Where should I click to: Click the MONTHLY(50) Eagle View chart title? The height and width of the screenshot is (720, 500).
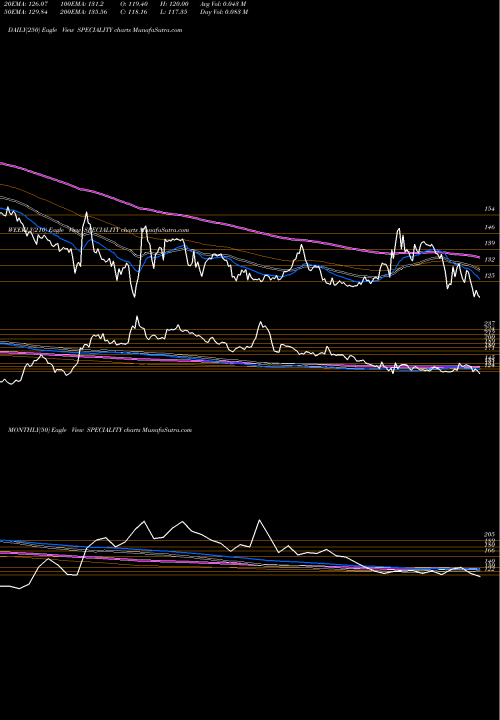tap(100, 430)
